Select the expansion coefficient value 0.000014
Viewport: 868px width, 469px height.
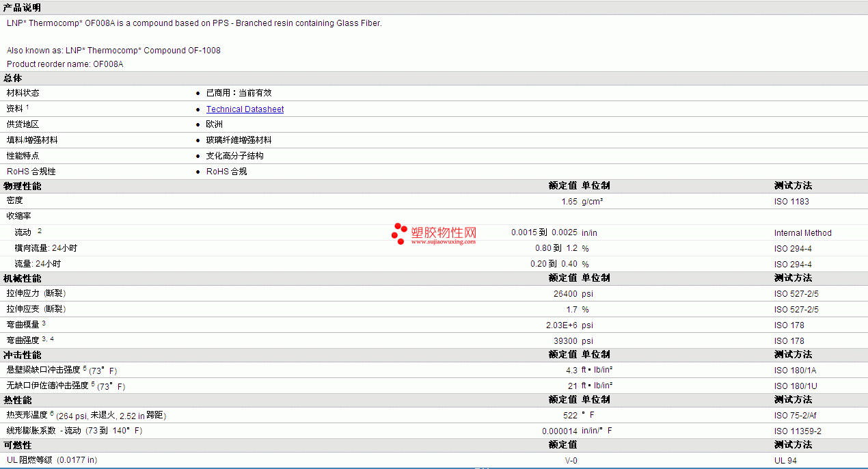pyautogui.click(x=560, y=431)
